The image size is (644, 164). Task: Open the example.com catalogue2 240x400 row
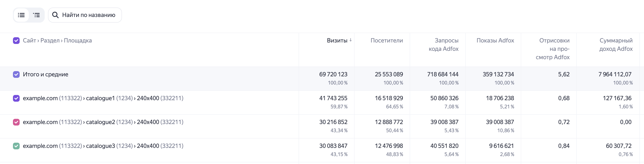click(x=103, y=122)
